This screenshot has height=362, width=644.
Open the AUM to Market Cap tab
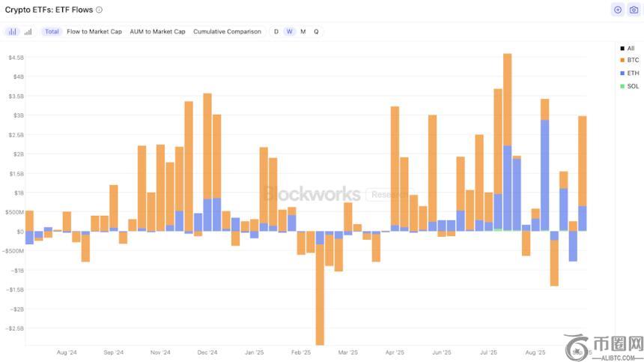[157, 31]
